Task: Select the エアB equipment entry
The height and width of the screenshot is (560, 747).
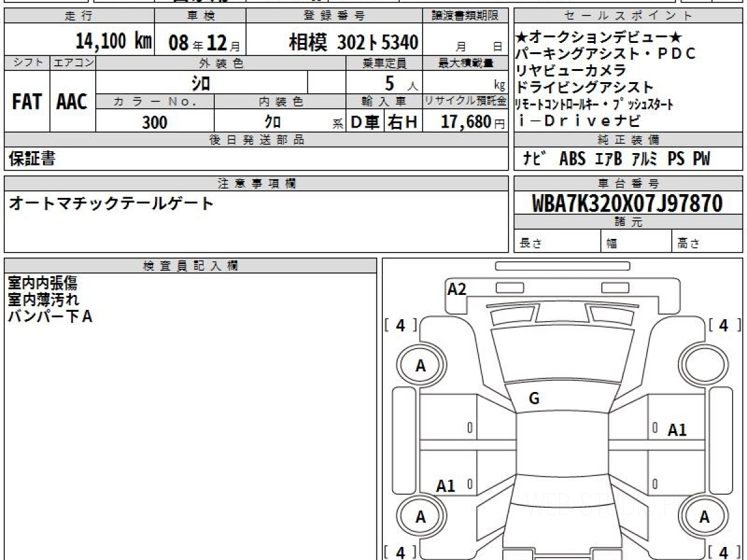Action: point(608,159)
